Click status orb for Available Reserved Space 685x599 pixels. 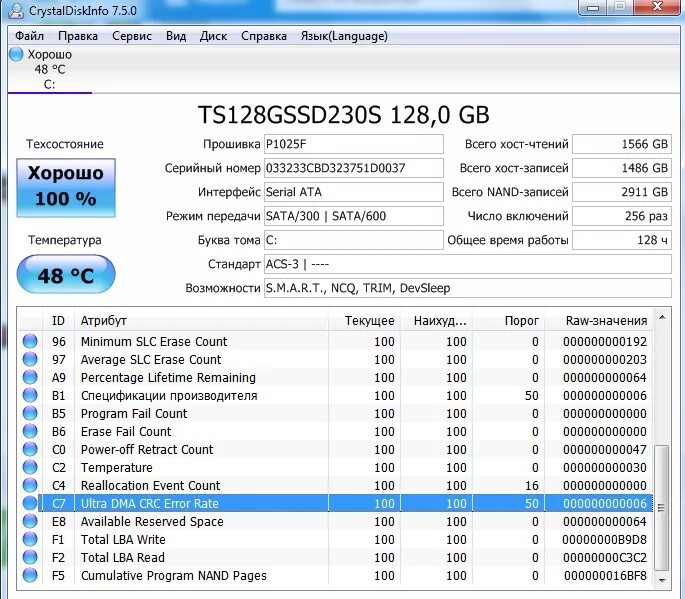[x=30, y=521]
